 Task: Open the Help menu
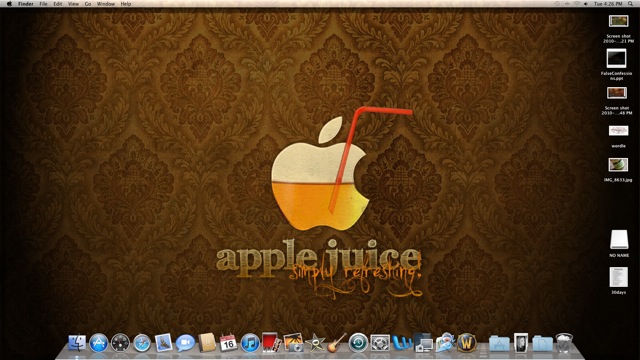pyautogui.click(x=126, y=4)
